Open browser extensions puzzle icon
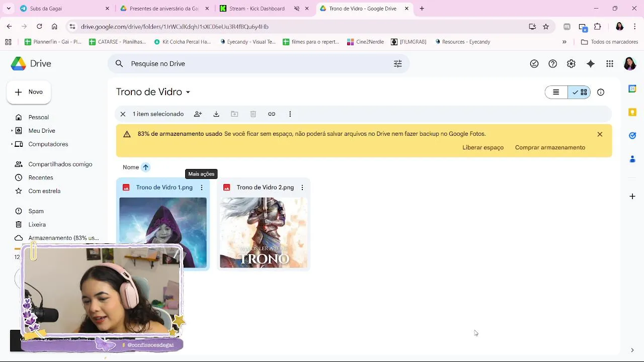The image size is (644, 362). click(x=598, y=27)
